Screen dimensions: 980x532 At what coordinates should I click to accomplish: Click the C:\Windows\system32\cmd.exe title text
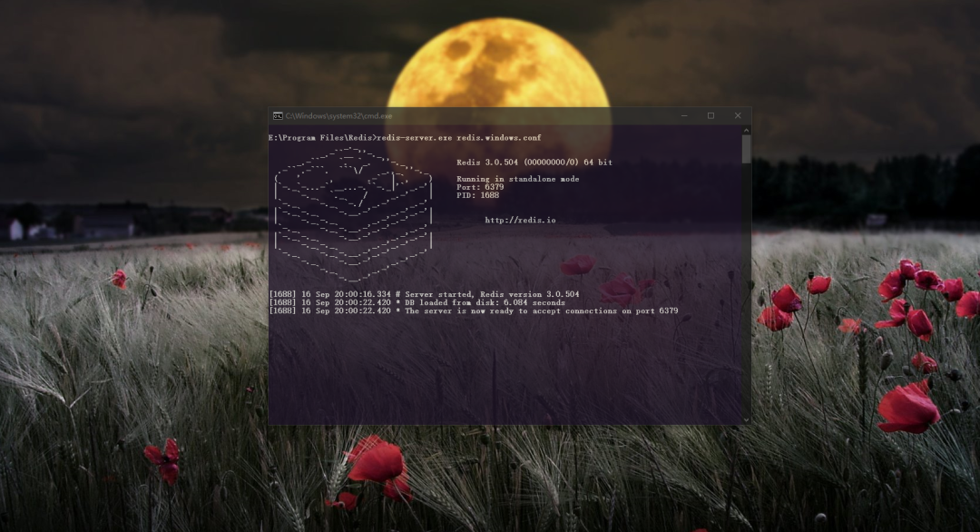338,115
